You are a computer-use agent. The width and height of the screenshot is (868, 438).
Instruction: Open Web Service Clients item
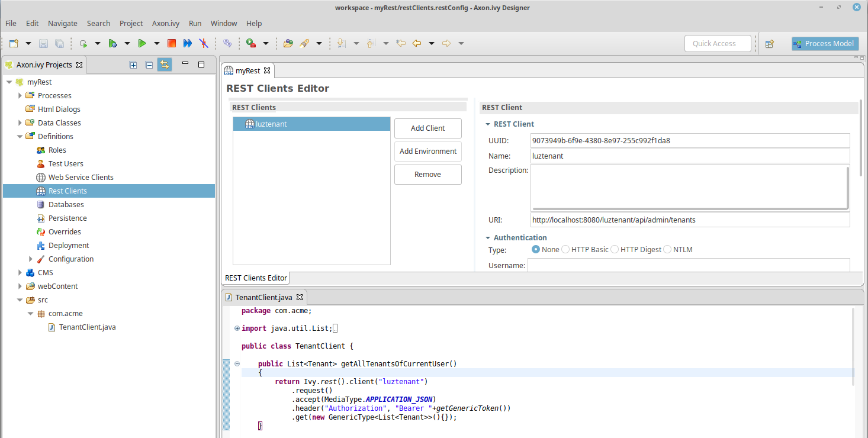point(81,177)
